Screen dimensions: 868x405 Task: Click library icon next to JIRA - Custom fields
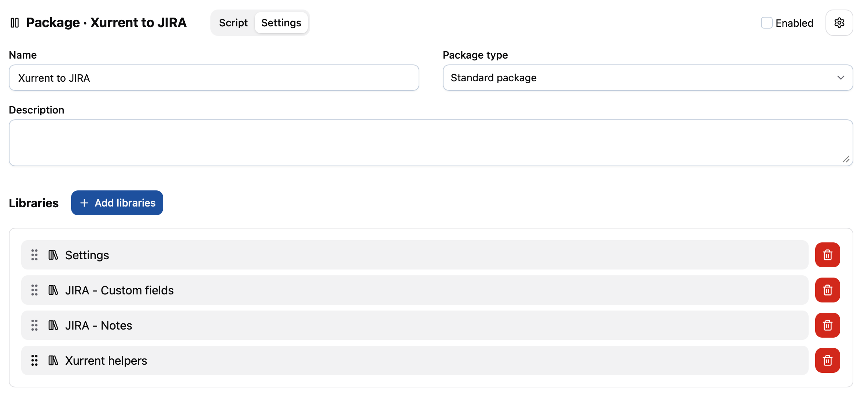coord(53,290)
